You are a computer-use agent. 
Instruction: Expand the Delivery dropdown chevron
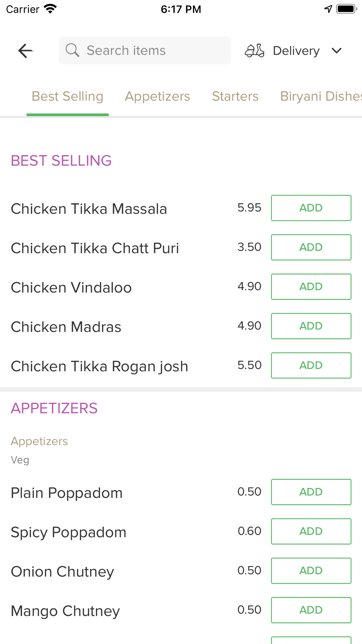(337, 51)
